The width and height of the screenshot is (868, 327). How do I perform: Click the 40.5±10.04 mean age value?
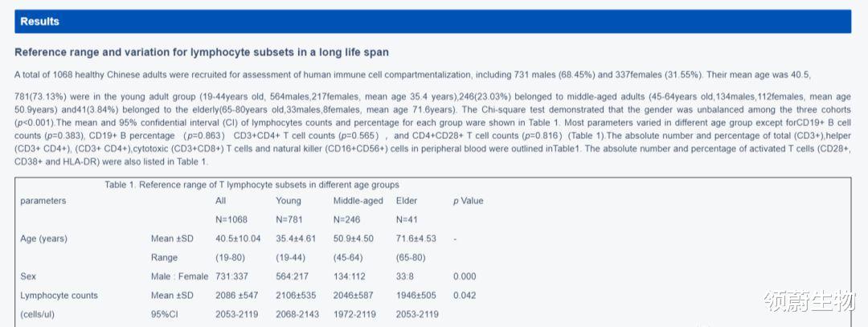(x=238, y=239)
